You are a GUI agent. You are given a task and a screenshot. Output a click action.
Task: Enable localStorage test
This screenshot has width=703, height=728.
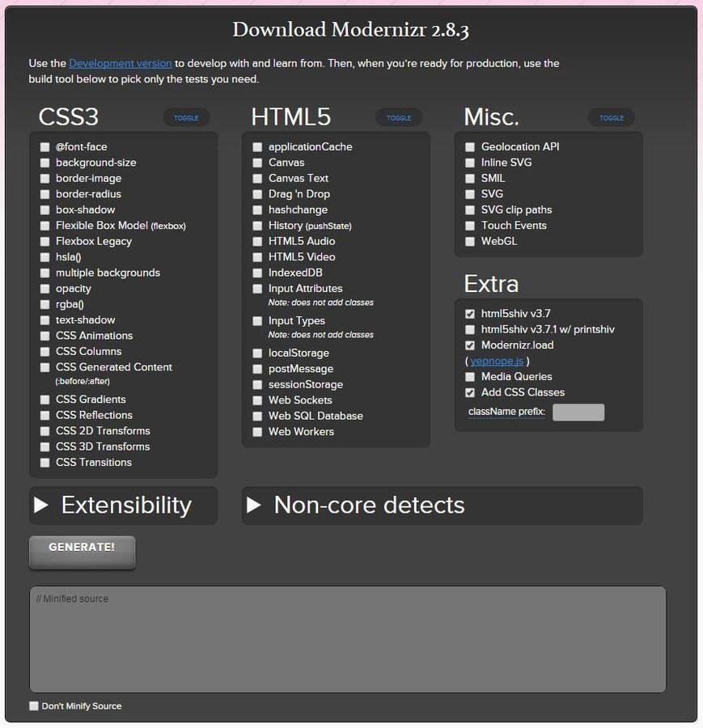[257, 353]
